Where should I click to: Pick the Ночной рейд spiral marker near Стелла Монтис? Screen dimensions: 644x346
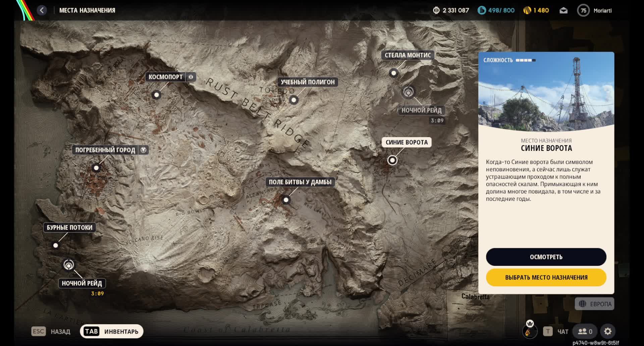(x=408, y=92)
